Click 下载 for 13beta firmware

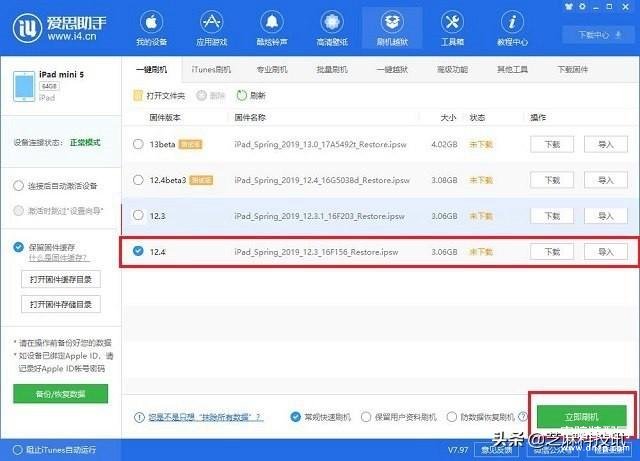pos(552,144)
